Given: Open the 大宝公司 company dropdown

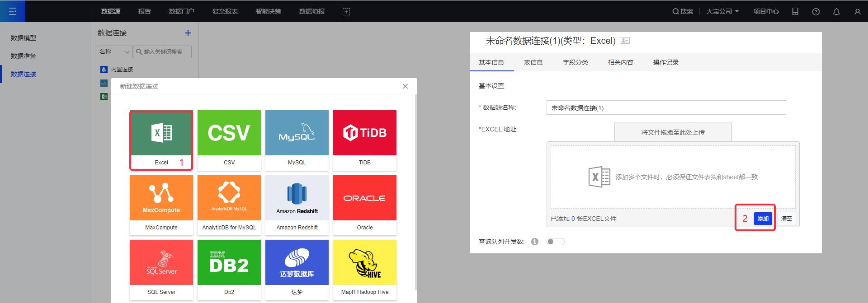Looking at the screenshot, I should click(x=722, y=11).
